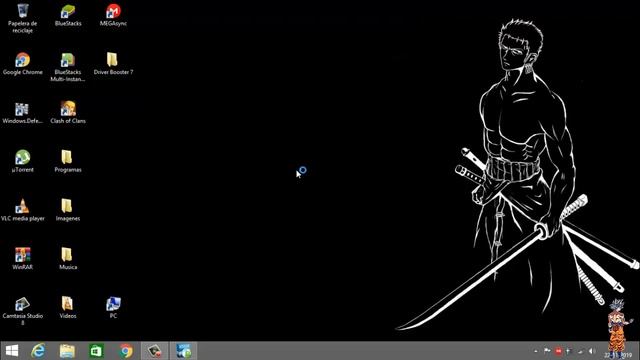Select the Driver Booster 7 folder

click(113, 64)
